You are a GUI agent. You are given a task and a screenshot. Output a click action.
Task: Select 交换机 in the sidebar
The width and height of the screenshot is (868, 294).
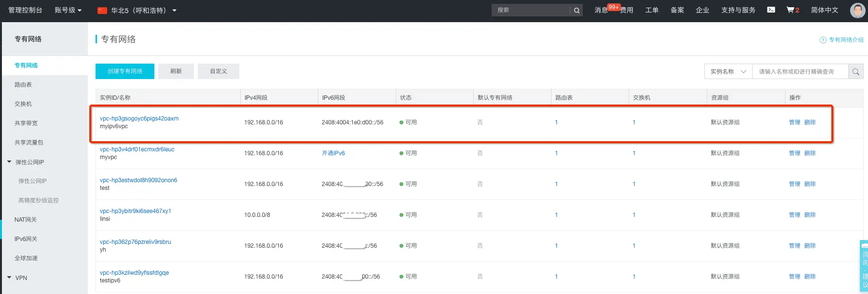[x=23, y=104]
